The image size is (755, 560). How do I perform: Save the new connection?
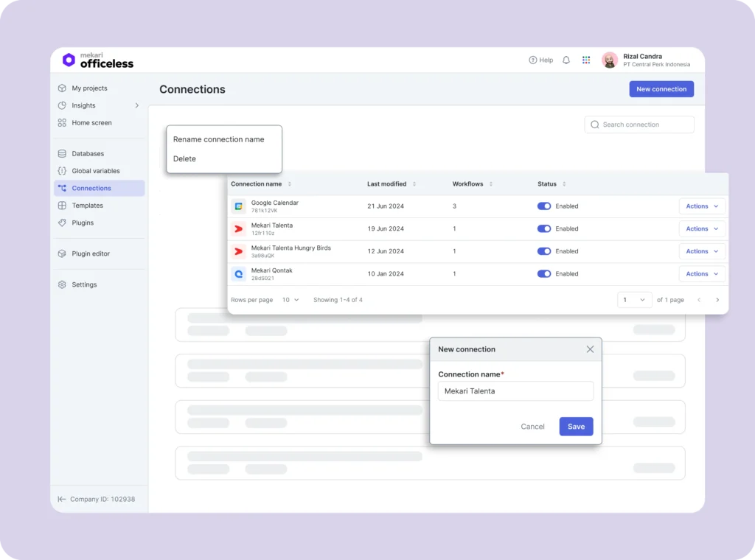576,426
